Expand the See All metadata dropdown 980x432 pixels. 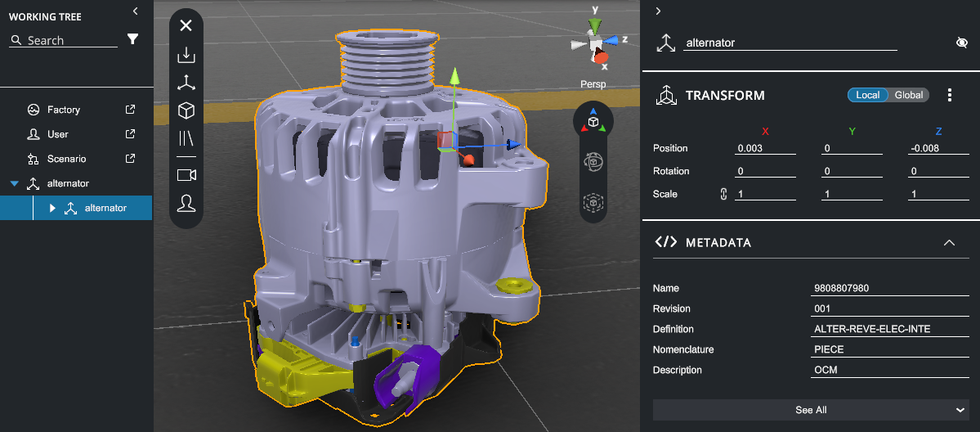(x=960, y=410)
